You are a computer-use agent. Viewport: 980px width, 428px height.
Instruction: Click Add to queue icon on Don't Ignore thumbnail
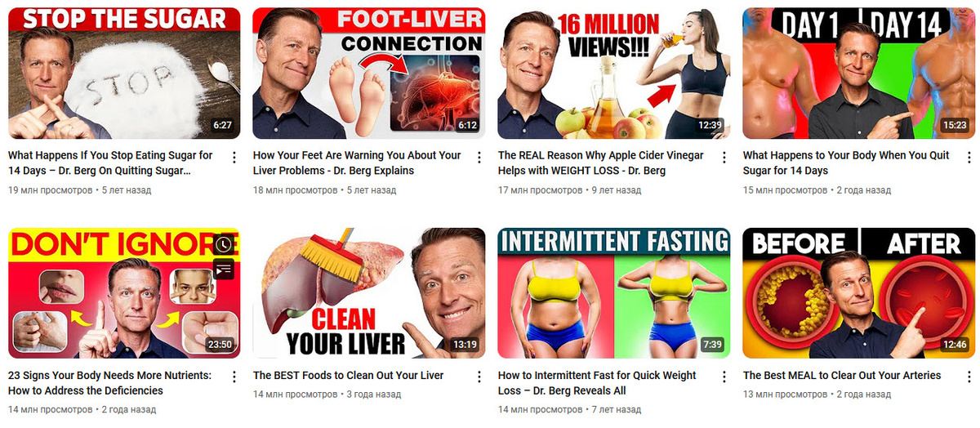(224, 268)
